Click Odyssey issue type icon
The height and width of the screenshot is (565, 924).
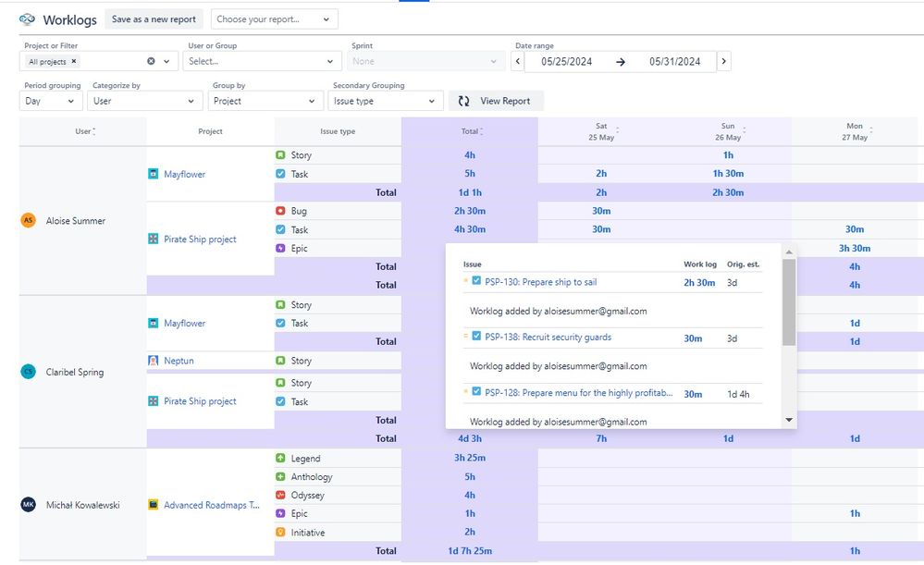coord(280,495)
